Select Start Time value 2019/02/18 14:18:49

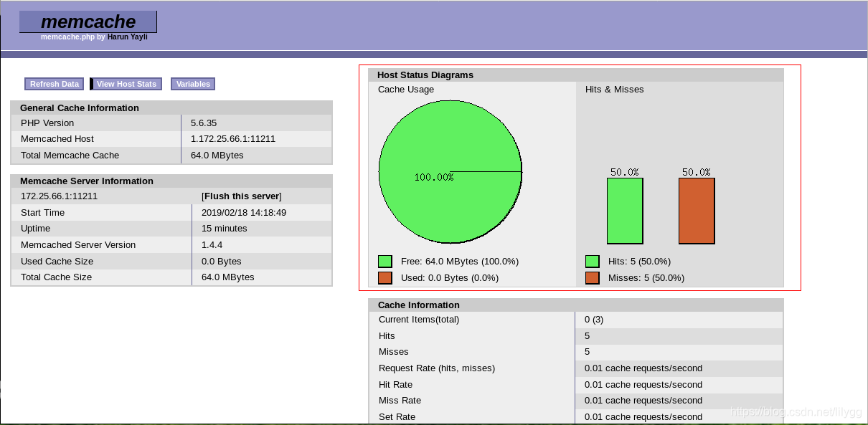coord(244,213)
